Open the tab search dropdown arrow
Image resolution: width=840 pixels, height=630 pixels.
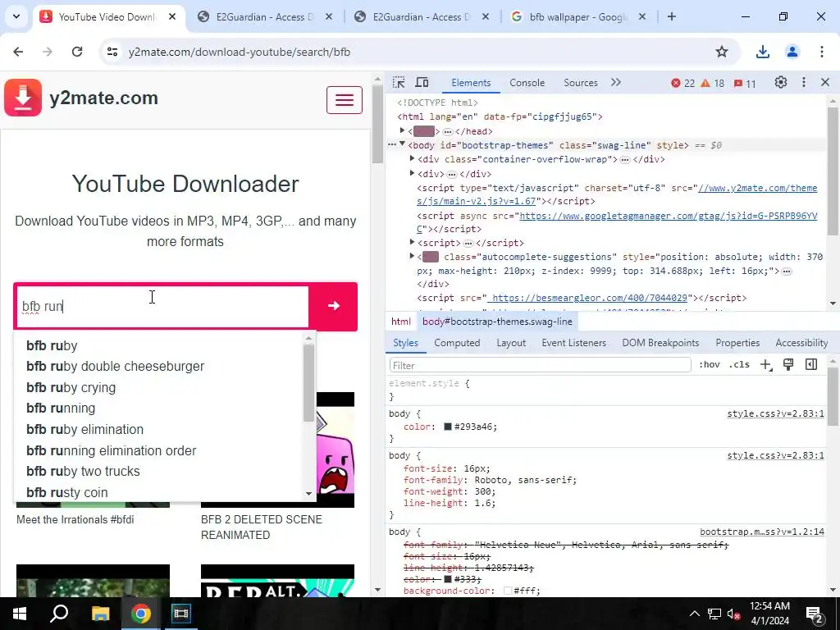click(x=16, y=16)
